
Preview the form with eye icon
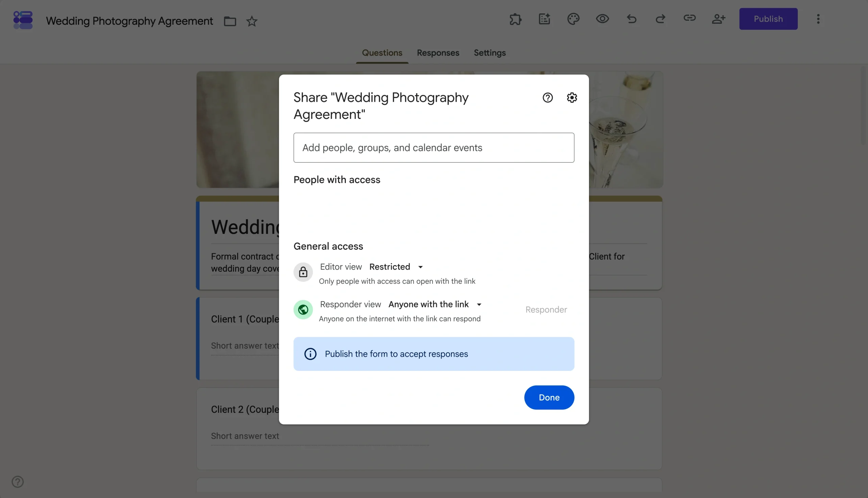point(603,19)
